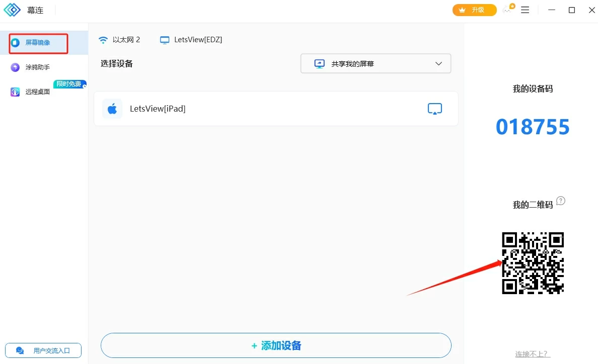Open the 用户交流入口 button
The width and height of the screenshot is (598, 364).
pyautogui.click(x=43, y=350)
